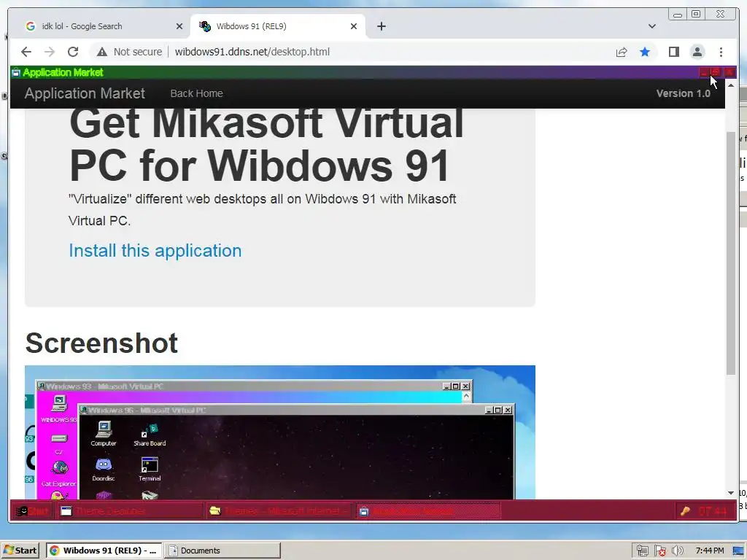The image size is (747, 560).
Task: Switch to Theme Designer in Wibdows taskbar
Action: point(130,511)
